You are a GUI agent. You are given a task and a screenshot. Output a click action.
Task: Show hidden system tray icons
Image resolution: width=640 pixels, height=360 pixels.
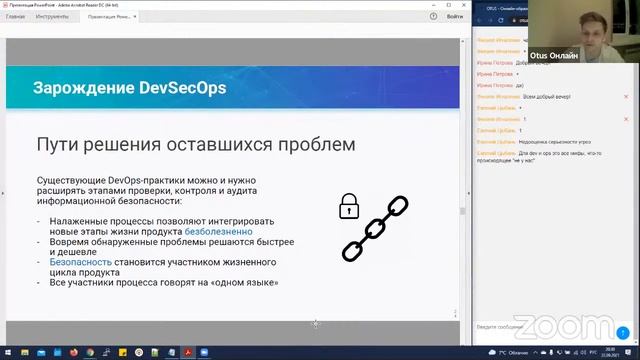pyautogui.click(x=535, y=353)
